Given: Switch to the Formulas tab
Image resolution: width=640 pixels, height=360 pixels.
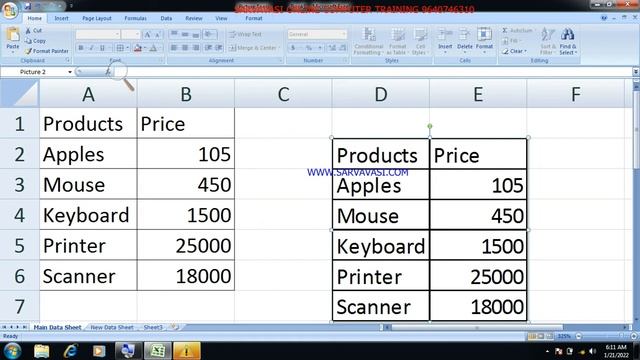Looking at the screenshot, I should [136, 18].
